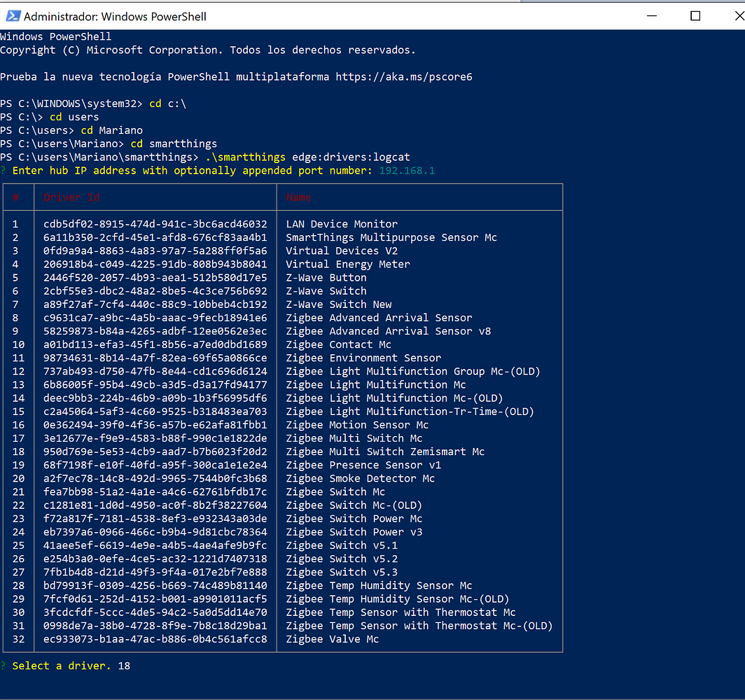Click driver ID 2cbf55e3-dbc2-48a2-8be5-4c3ce756b692
The width and height of the screenshot is (745, 700).
(x=155, y=291)
